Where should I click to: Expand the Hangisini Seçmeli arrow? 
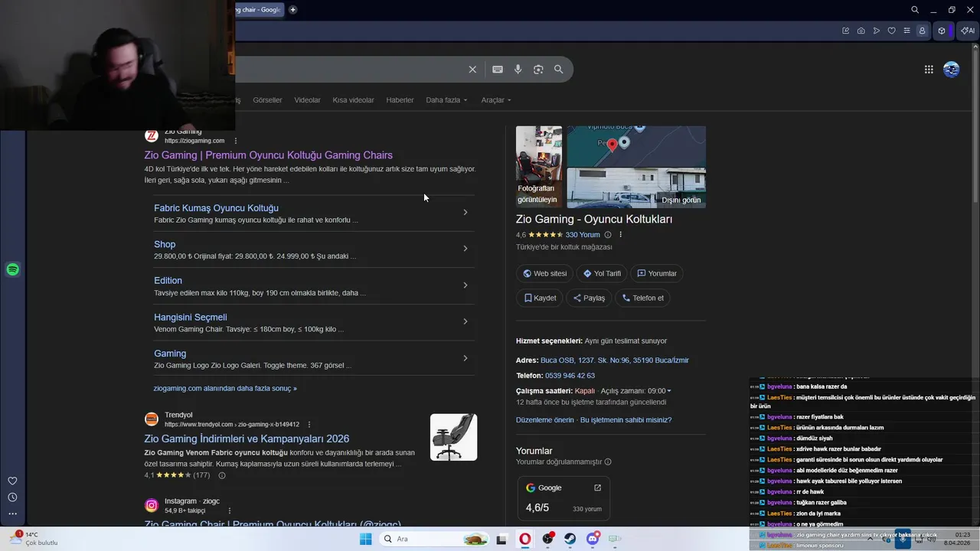[465, 321]
